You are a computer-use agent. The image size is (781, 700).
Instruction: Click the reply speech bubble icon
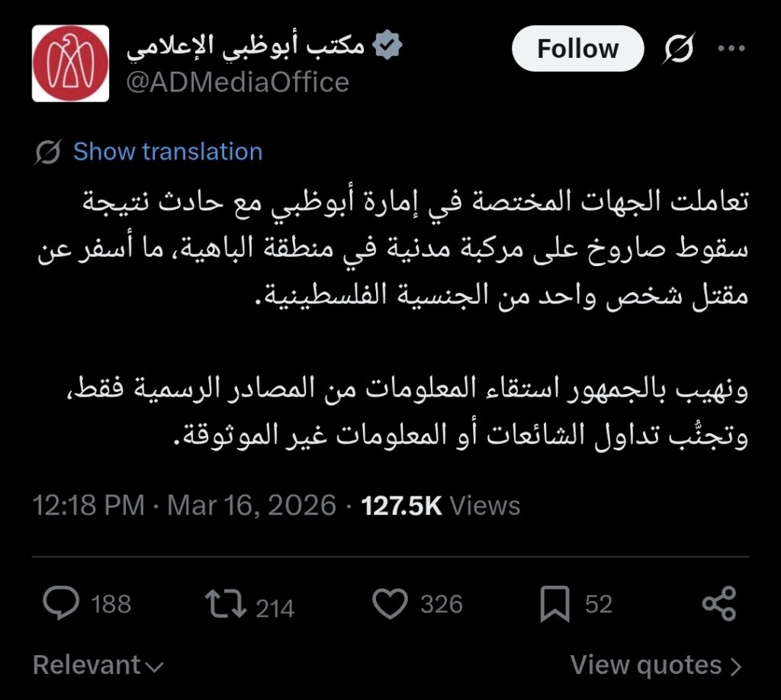coord(62,605)
